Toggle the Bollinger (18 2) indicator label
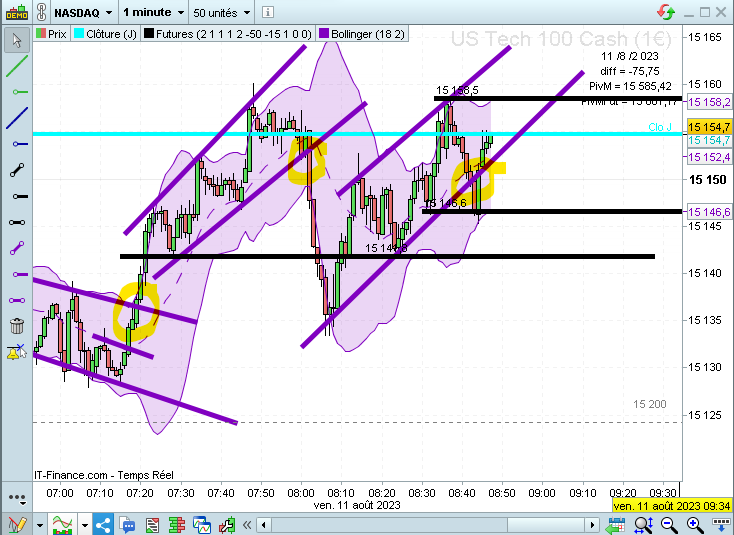This screenshot has width=734, height=535. click(362, 34)
